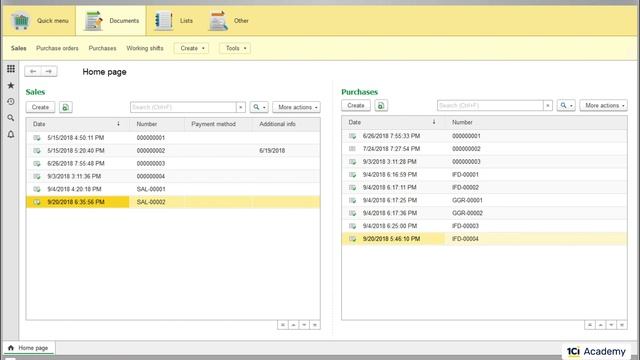The height and width of the screenshot is (360, 640).
Task: Select the sales row numbered 000000002
Action: [173, 151]
